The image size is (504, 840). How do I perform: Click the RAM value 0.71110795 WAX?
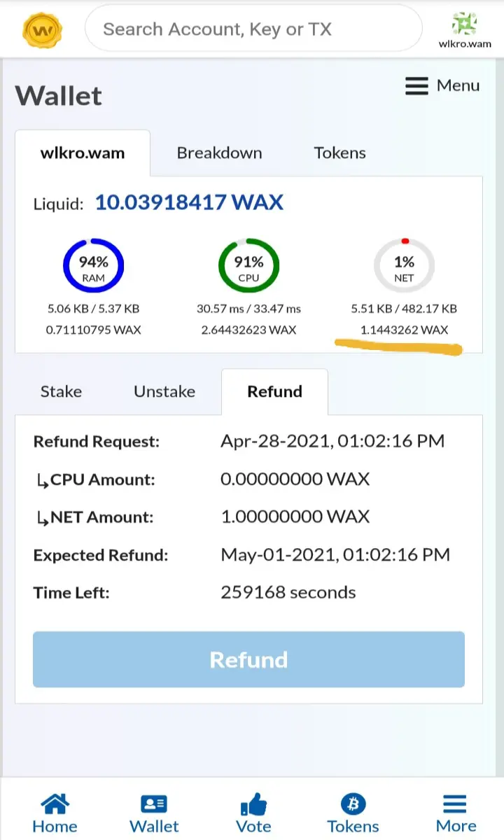(93, 330)
